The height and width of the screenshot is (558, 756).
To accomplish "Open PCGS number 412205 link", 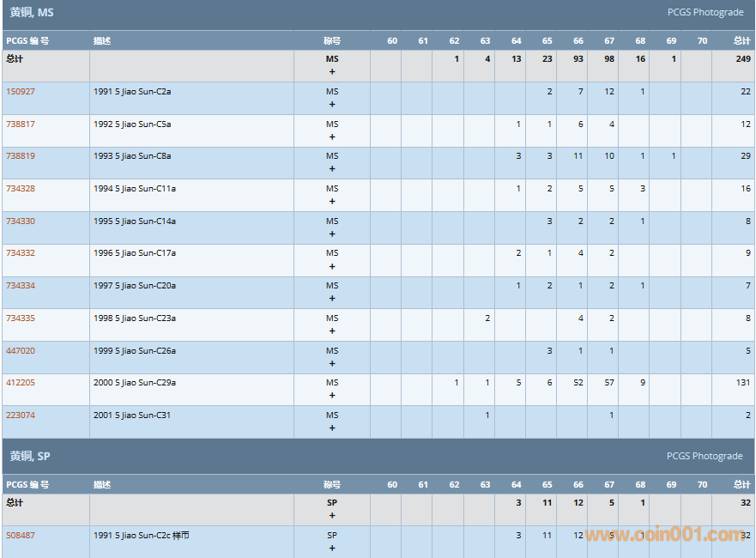I will point(21,383).
